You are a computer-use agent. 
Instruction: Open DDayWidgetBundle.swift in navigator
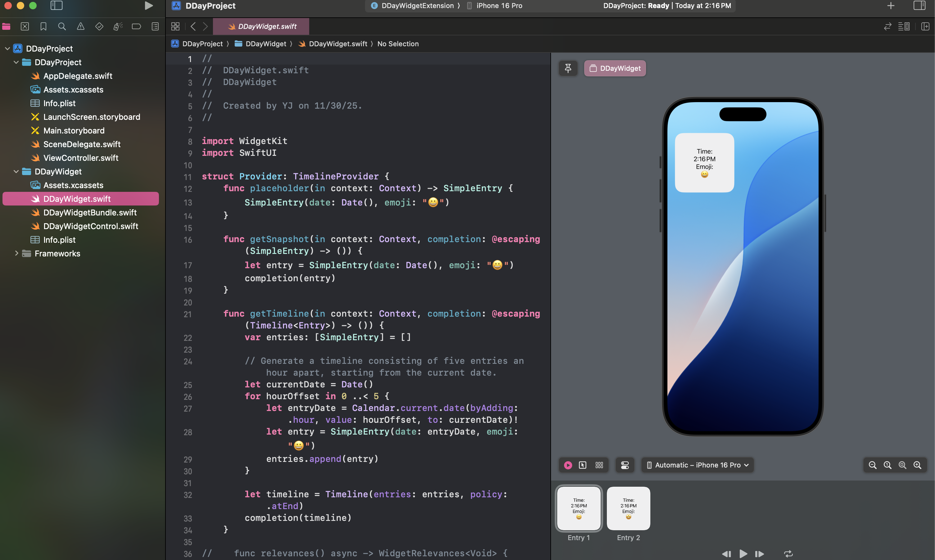coord(90,212)
